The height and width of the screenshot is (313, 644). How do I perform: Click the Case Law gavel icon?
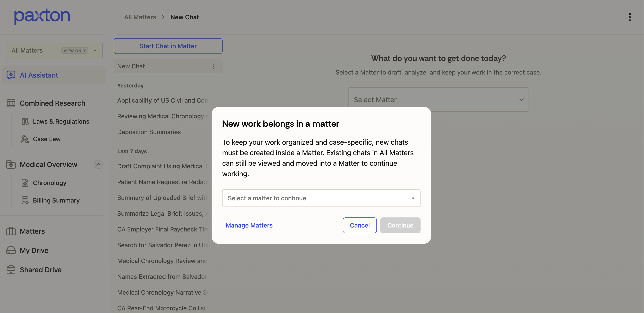pyautogui.click(x=25, y=139)
